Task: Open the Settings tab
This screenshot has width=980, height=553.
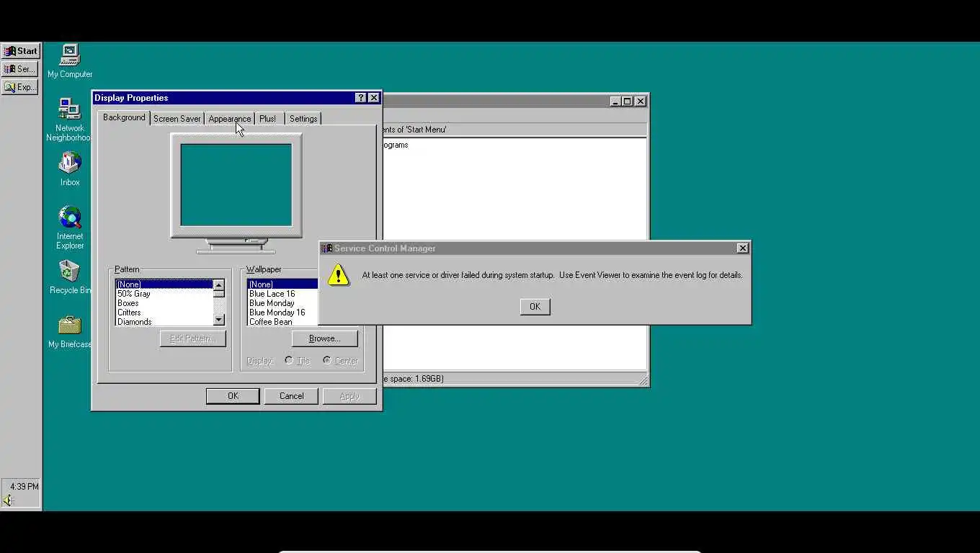Action: [x=303, y=119]
